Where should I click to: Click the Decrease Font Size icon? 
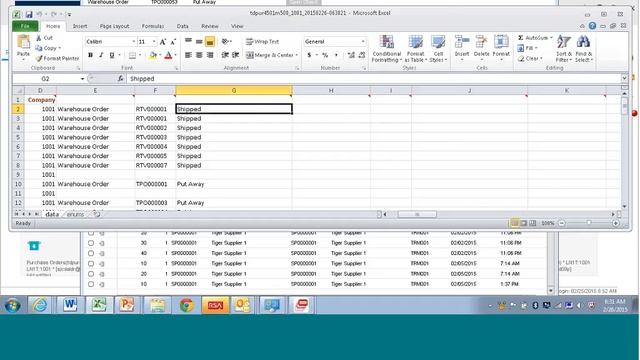click(173, 42)
